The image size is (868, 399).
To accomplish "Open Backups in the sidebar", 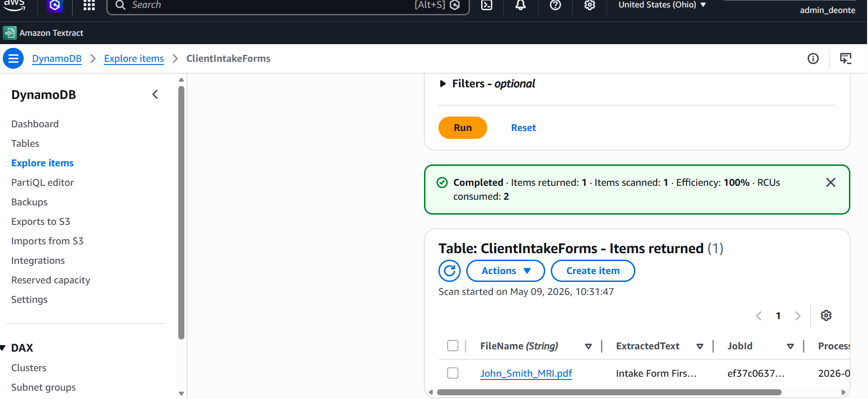I will pyautogui.click(x=29, y=202).
